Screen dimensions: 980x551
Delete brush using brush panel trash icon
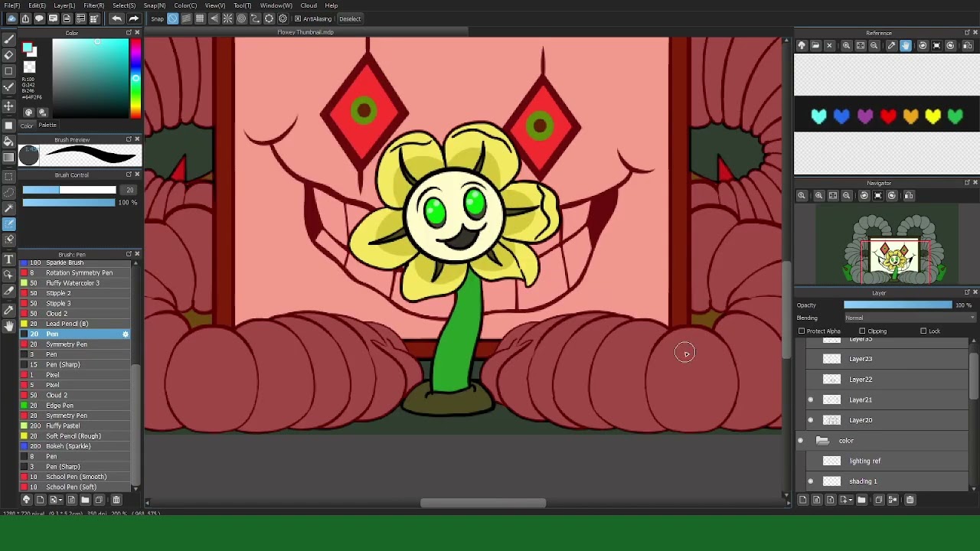tap(116, 500)
